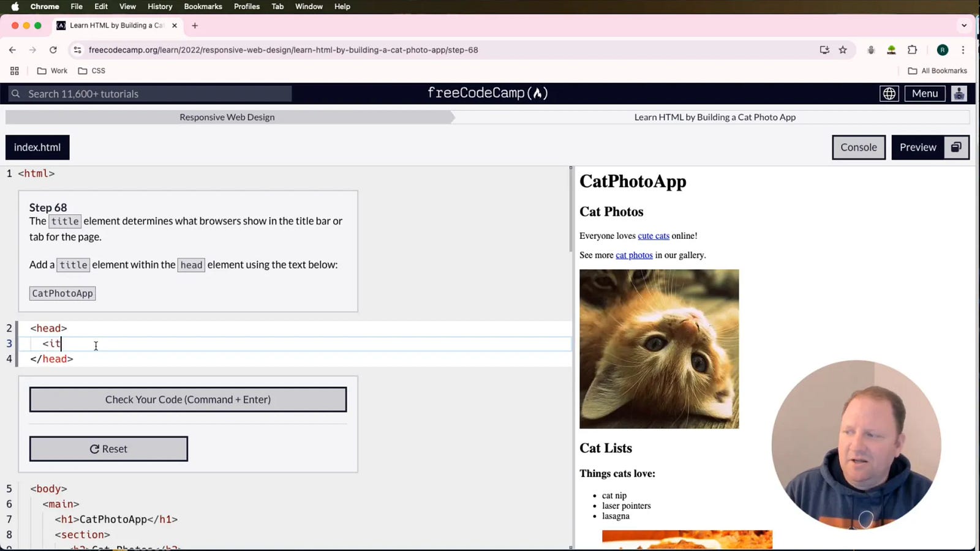Bookmark this page with the star icon
This screenshot has width=980, height=551.
[x=843, y=50]
